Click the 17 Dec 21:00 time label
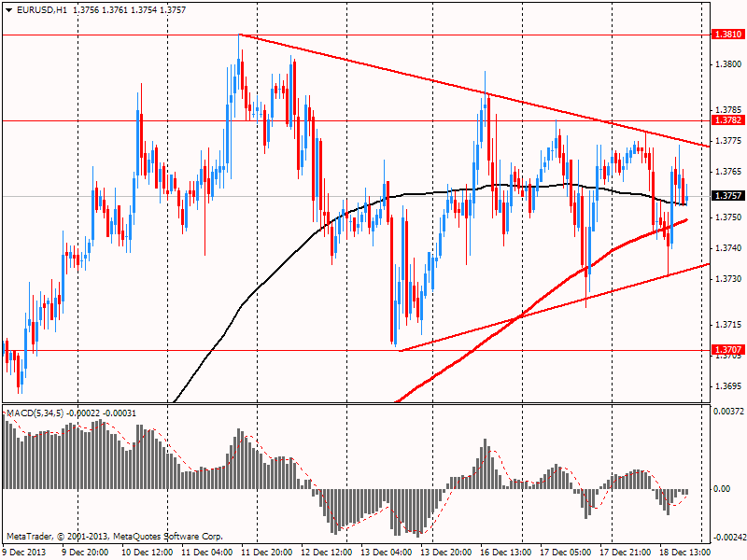The height and width of the screenshot is (560, 747). pos(626,553)
